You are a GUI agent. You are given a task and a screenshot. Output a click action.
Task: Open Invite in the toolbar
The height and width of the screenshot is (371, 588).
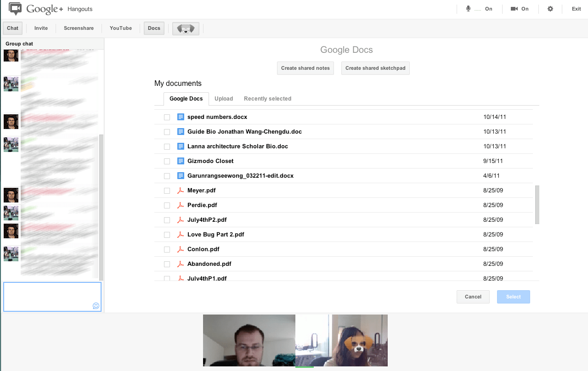tap(41, 28)
